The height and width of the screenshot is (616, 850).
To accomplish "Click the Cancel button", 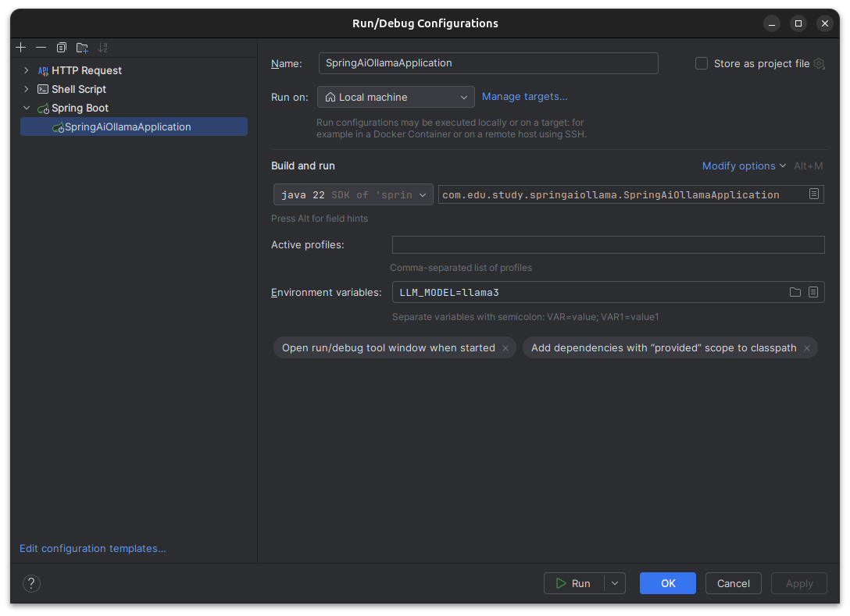I will pyautogui.click(x=734, y=583).
